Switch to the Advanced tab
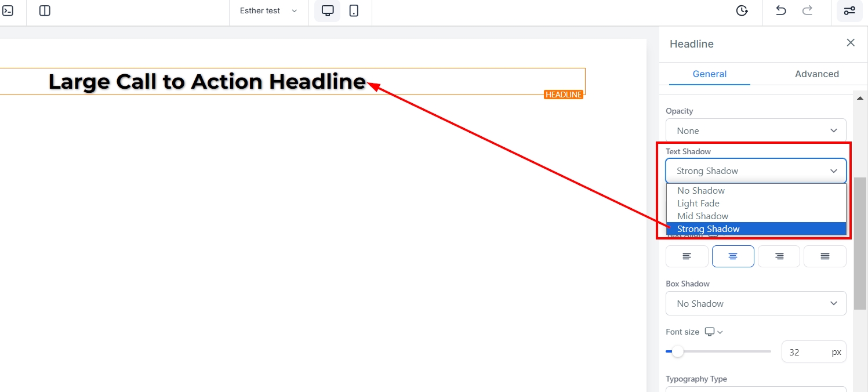 tap(817, 74)
